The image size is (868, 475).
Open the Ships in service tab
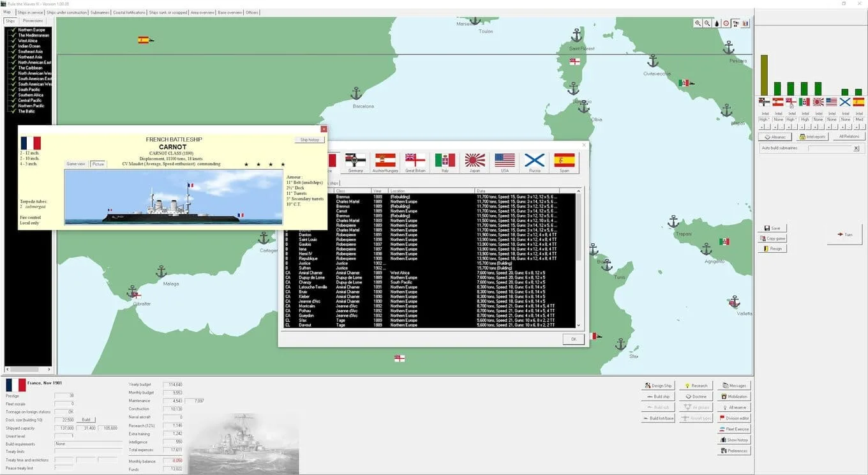pos(29,12)
